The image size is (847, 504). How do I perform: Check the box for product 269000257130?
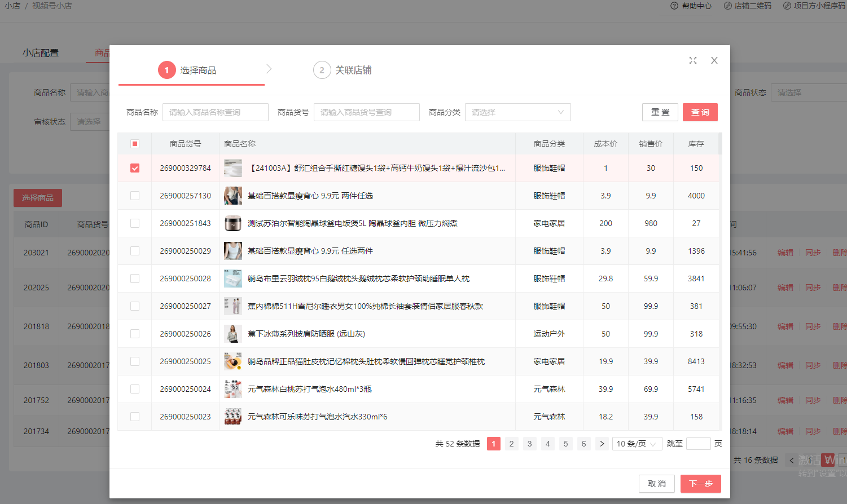(135, 196)
